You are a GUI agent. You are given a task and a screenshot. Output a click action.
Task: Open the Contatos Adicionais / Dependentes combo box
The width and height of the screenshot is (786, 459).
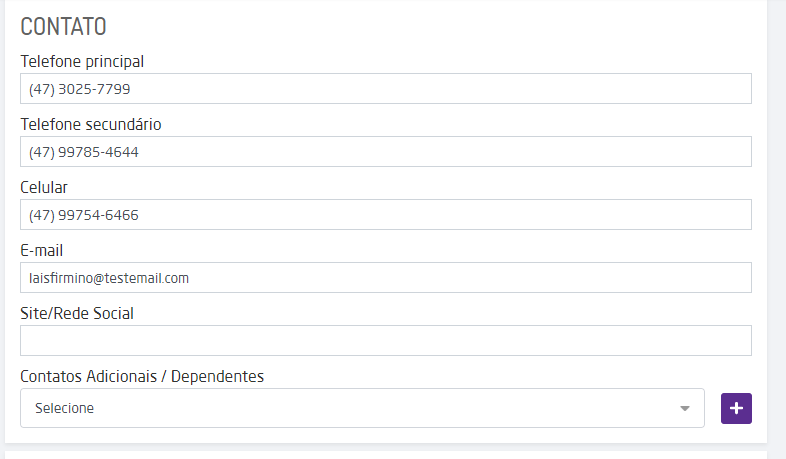click(x=362, y=408)
